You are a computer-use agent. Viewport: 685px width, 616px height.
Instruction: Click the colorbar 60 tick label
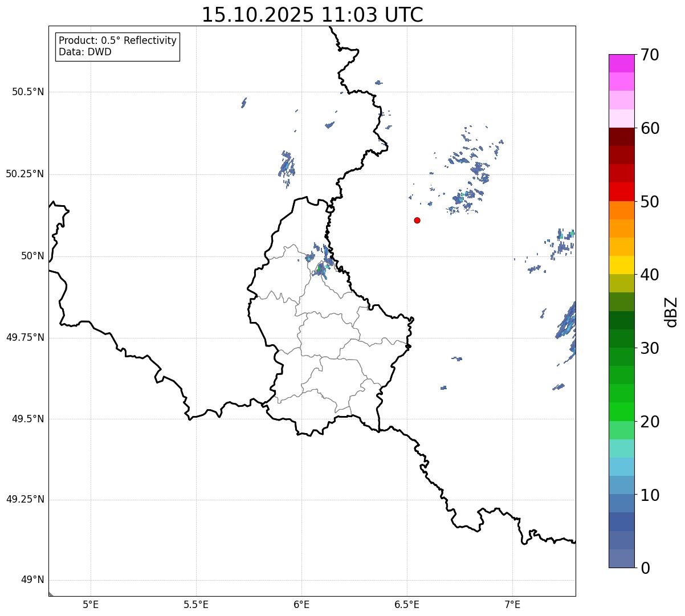[650, 128]
